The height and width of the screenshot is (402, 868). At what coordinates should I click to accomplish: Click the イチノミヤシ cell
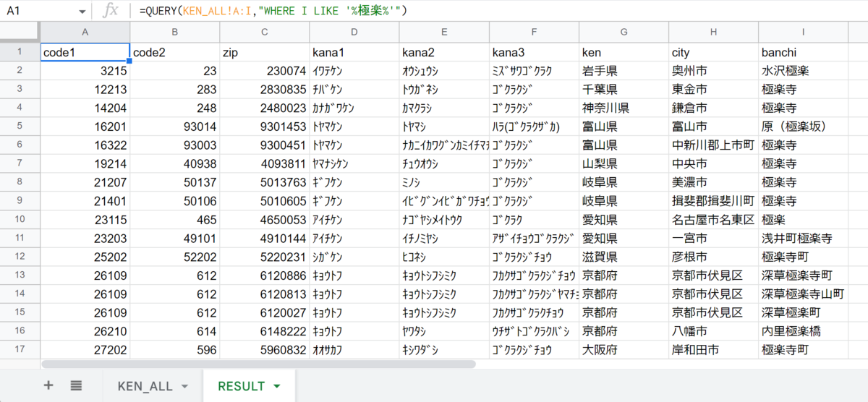click(444, 238)
